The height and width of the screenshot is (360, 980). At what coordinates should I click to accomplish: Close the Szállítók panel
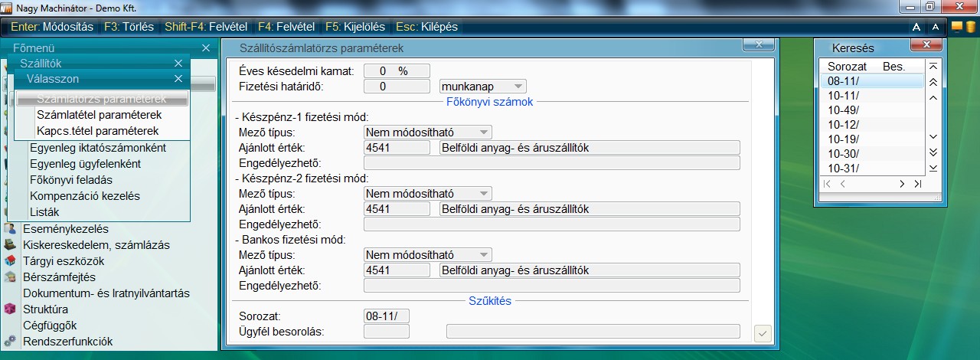coord(178,64)
